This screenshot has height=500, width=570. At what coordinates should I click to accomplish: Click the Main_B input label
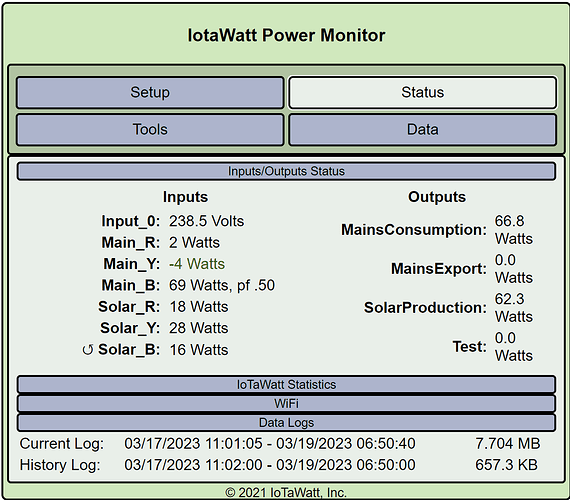click(x=131, y=285)
